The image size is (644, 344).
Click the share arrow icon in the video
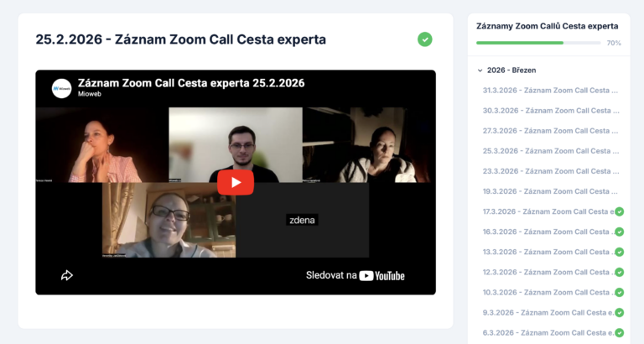(66, 275)
